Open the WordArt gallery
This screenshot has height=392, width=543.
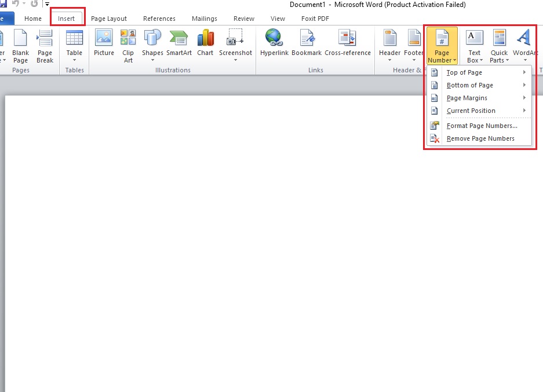pos(525,46)
